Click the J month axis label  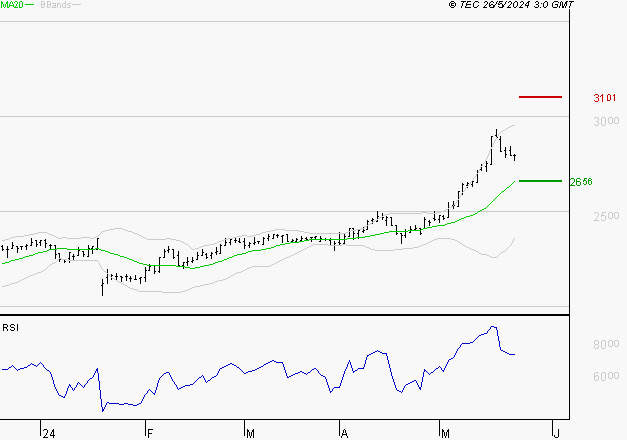[x=556, y=434]
